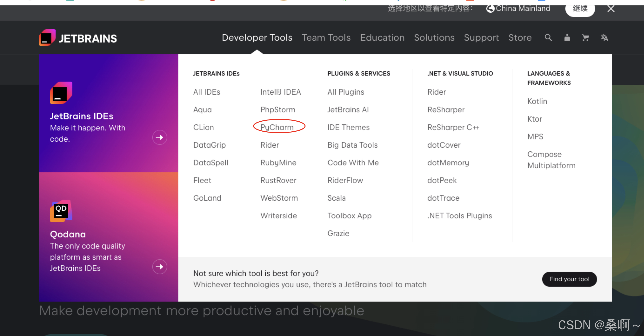Select China Mainland region option

tap(518, 9)
